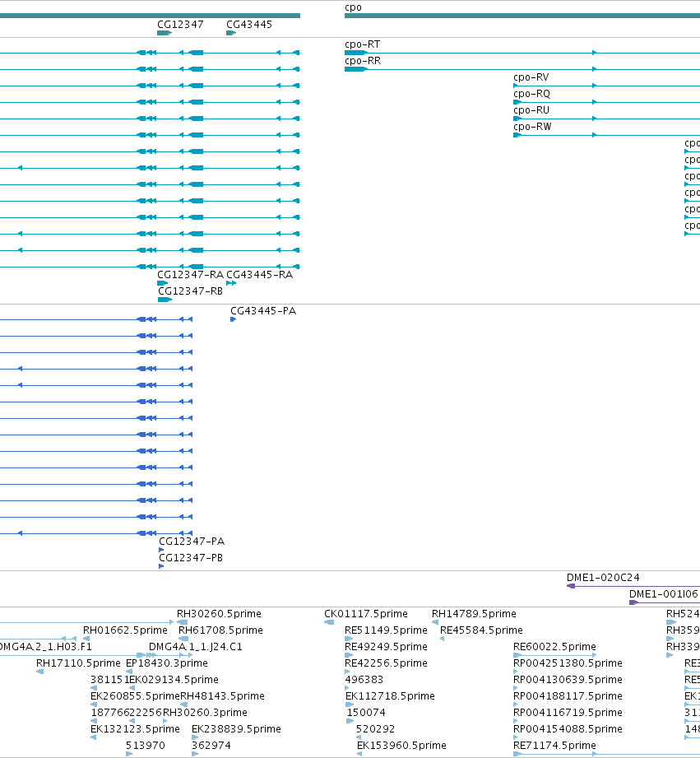
Task: Click the arrow glyph under RH17110.5prime
Action: tap(40, 672)
